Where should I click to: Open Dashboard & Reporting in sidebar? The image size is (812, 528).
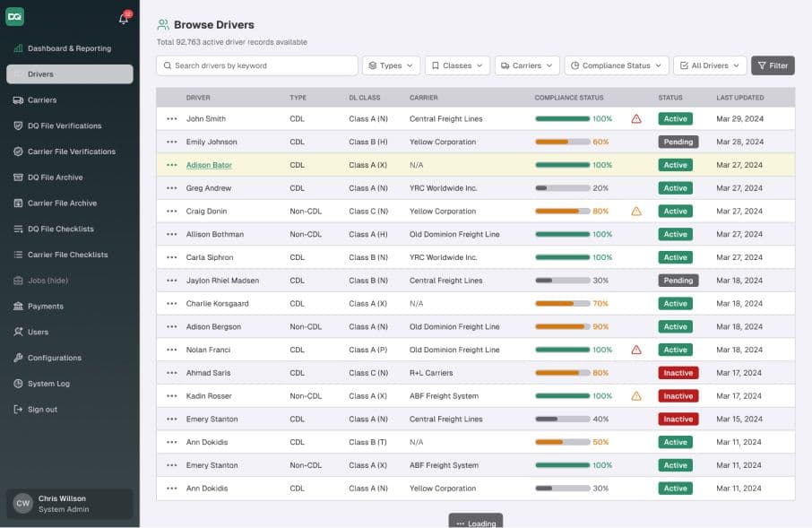[x=69, y=48]
